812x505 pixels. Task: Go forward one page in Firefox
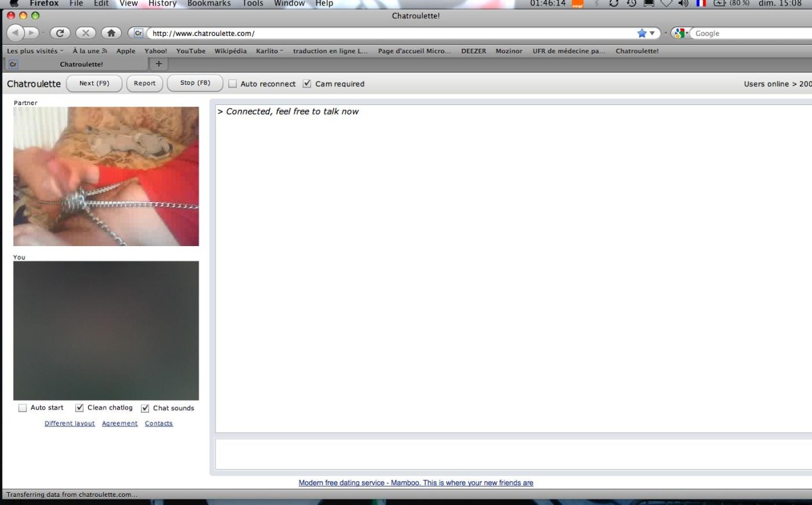click(x=32, y=33)
